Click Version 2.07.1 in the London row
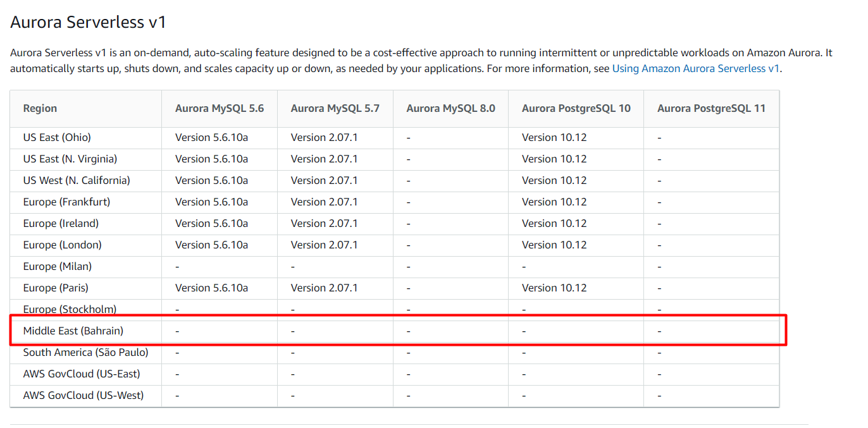 (324, 245)
